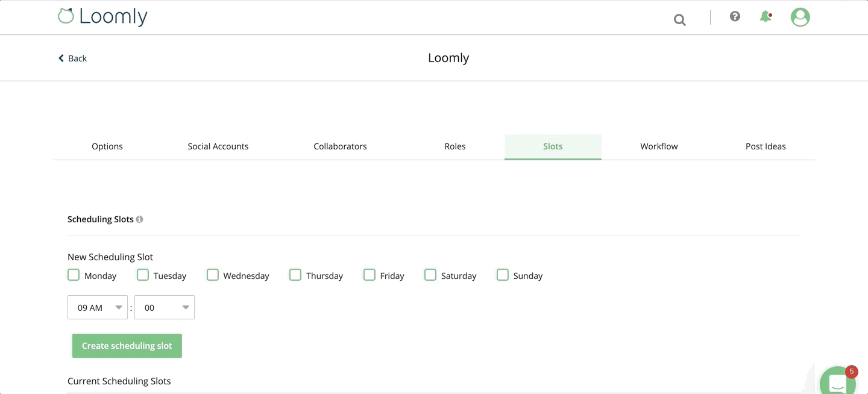This screenshot has width=868, height=394.
Task: Click the help question mark icon
Action: [x=735, y=16]
